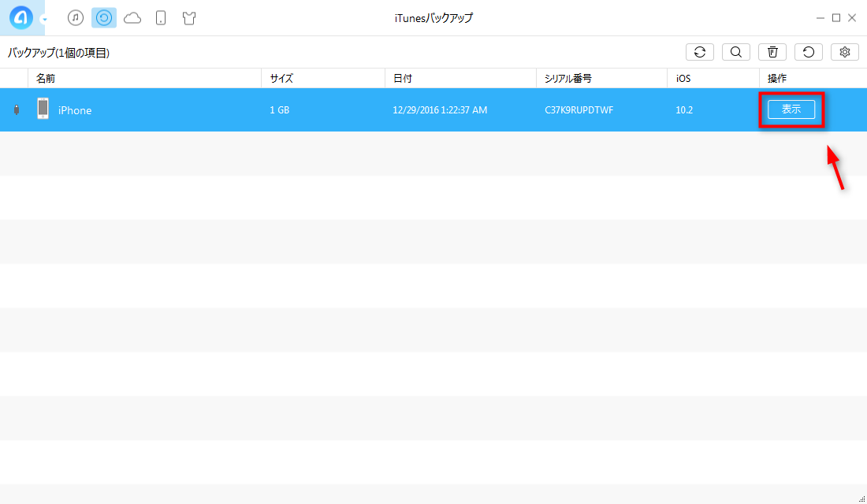The height and width of the screenshot is (504, 867).
Task: Expand the dropdown arrow beside the logo
Action: click(44, 20)
